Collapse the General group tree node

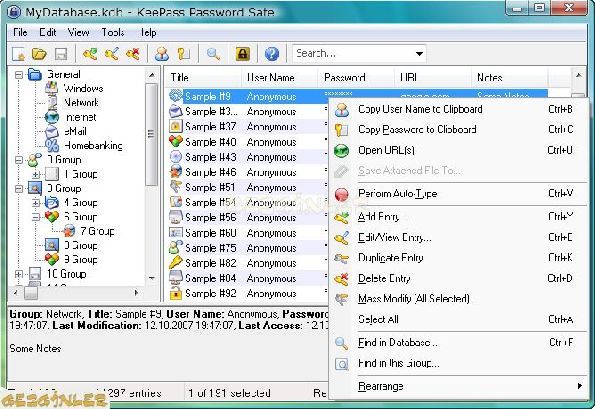19,74
